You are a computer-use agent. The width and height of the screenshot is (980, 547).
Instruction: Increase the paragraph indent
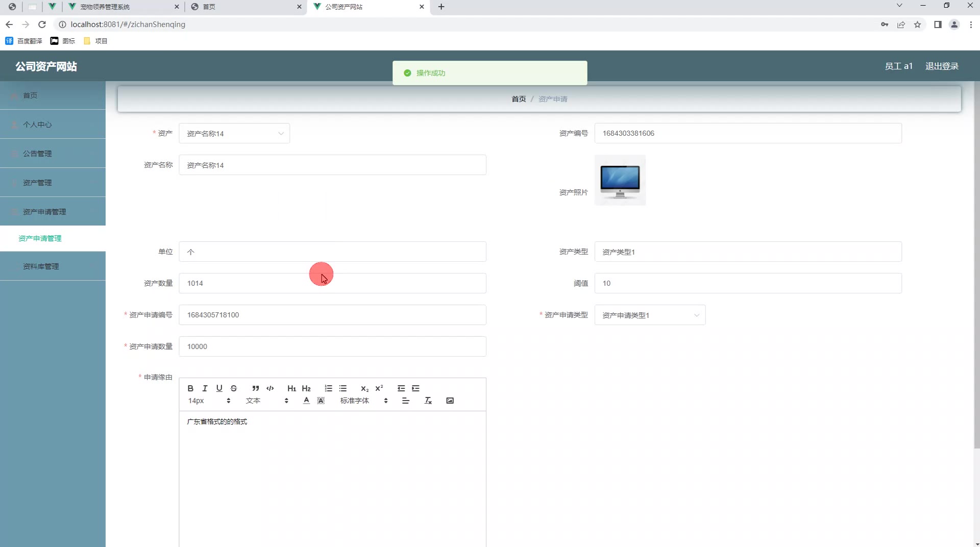click(416, 388)
